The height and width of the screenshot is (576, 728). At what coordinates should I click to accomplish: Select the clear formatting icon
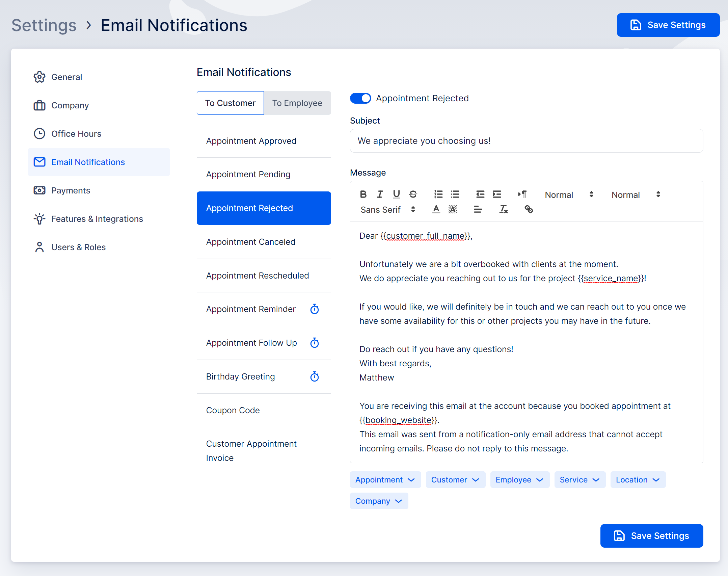pos(504,209)
